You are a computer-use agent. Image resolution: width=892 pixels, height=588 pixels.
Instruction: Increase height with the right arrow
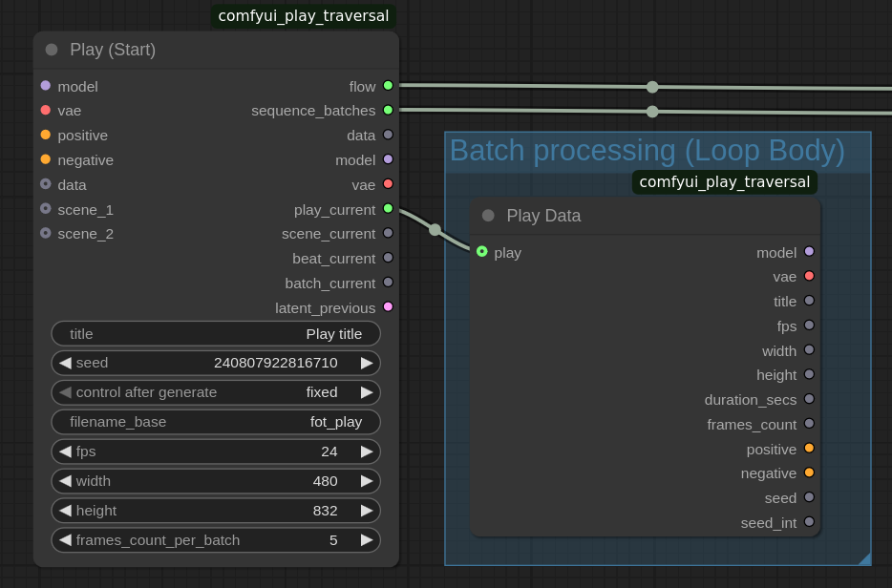pyautogui.click(x=367, y=511)
